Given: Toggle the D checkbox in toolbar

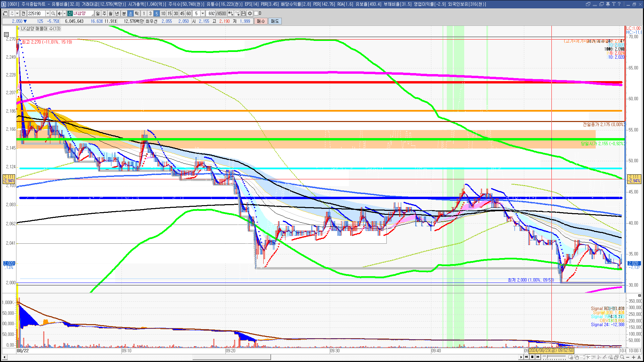Looking at the screenshot, I should pyautogui.click(x=256, y=13).
